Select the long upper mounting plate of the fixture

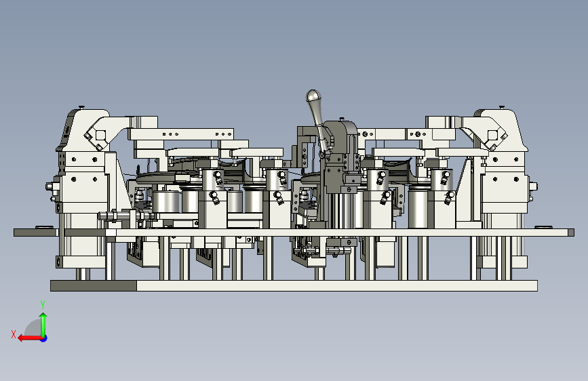294,233
